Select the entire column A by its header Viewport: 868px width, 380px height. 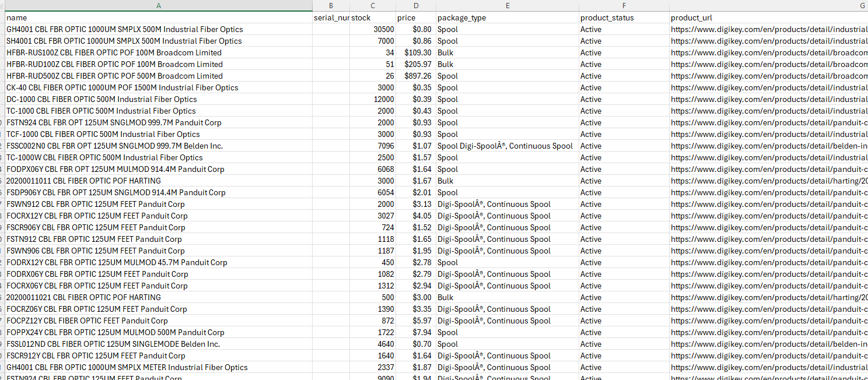pyautogui.click(x=158, y=6)
